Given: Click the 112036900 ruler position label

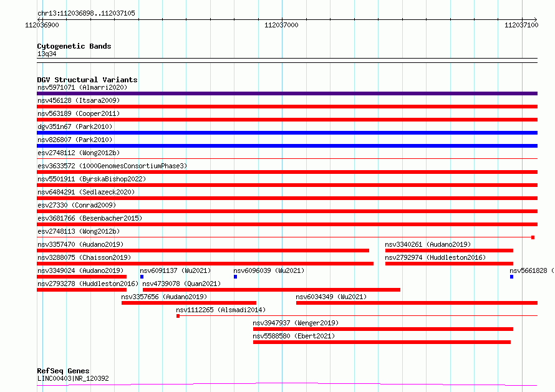Looking at the screenshot, I should [x=42, y=25].
